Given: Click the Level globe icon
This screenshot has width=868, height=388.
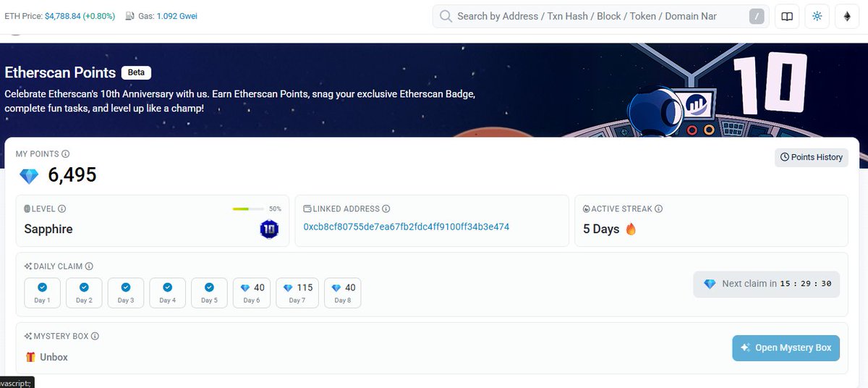Looking at the screenshot, I should [27, 208].
